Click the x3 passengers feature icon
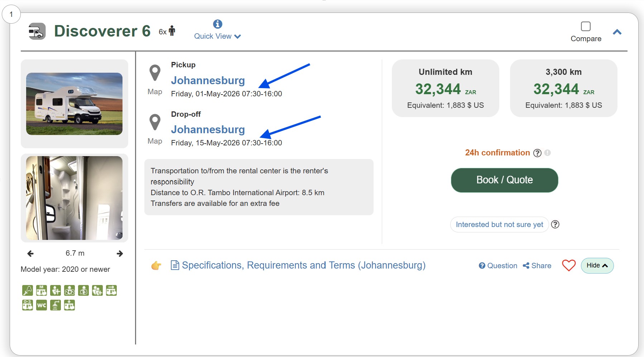 point(83,290)
